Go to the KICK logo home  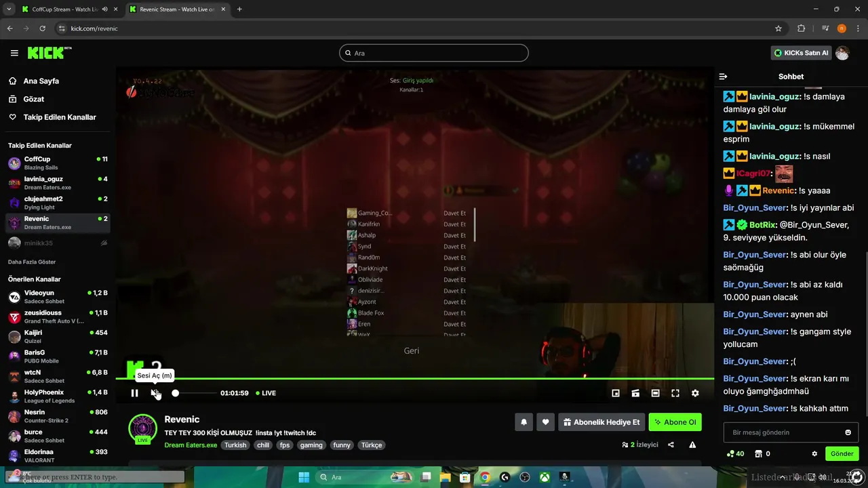(50, 53)
